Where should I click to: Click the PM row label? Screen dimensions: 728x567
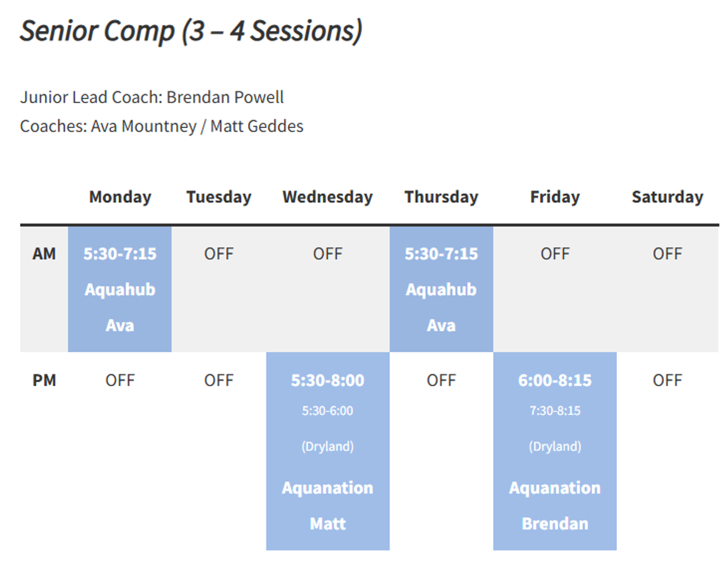[44, 381]
